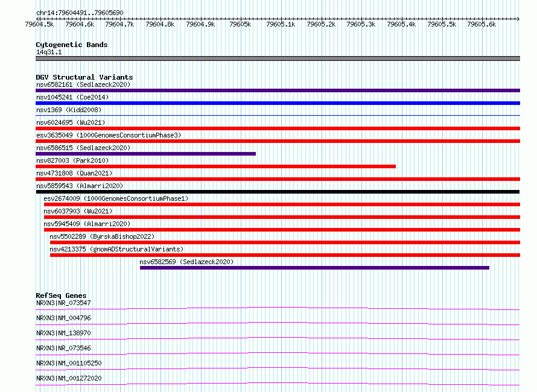
Task: Click the 79605k ruler tick label
Action: click(240, 24)
